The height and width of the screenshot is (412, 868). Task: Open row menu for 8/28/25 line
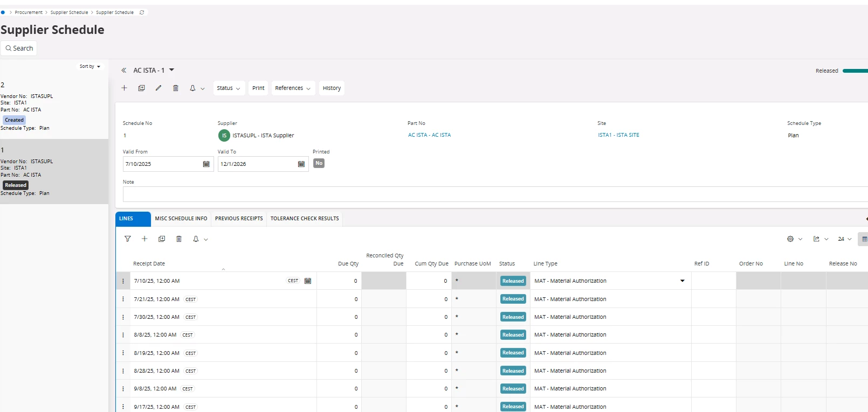coord(123,371)
